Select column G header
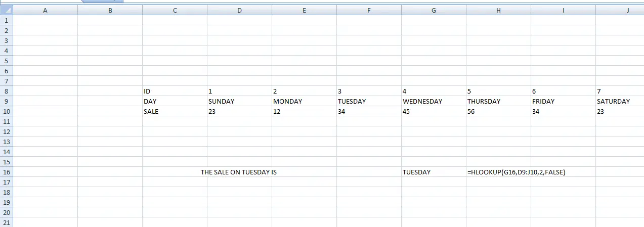This screenshot has height=227, width=644. 434,10
